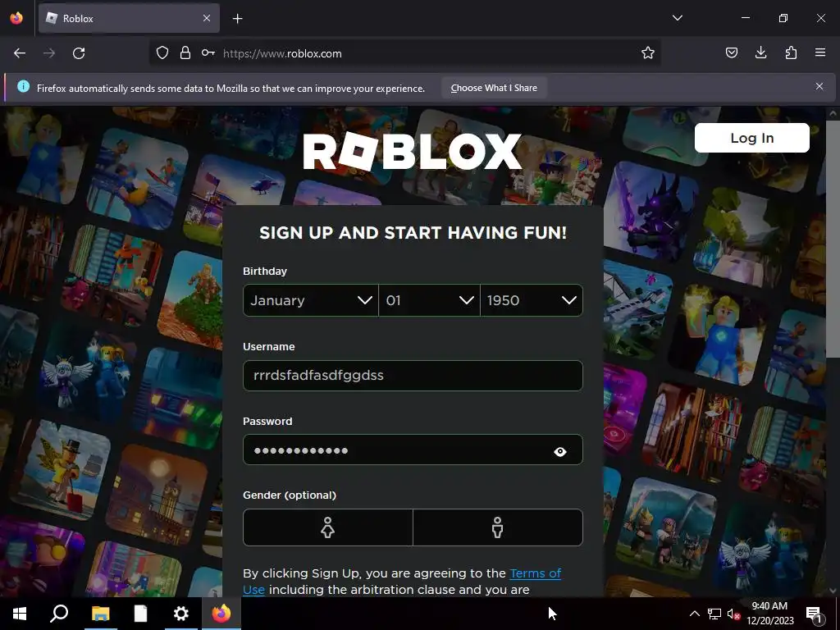Click the Firefox logo in the tab bar

[16, 18]
